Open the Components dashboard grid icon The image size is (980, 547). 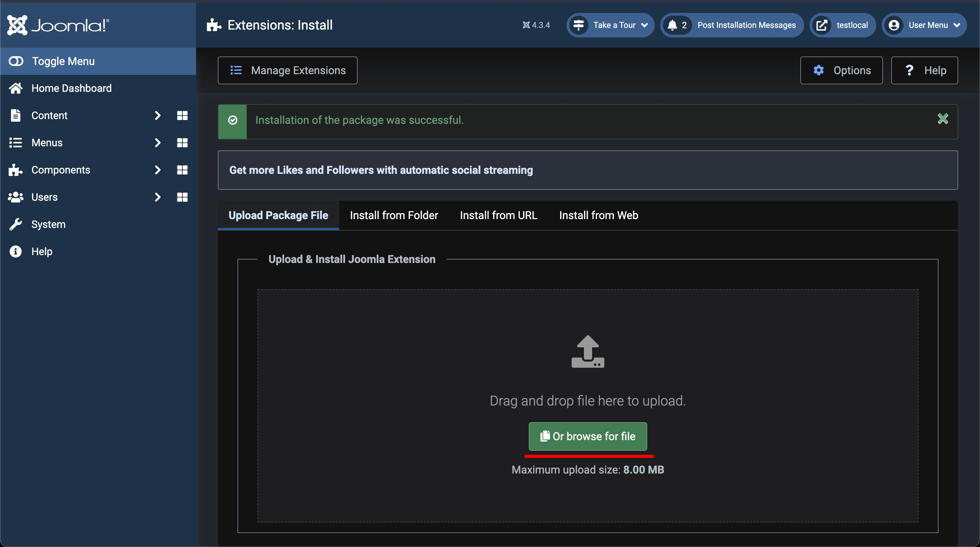182,170
